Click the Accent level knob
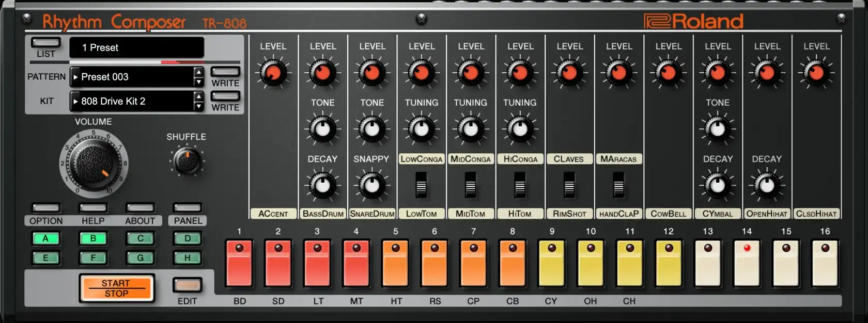This screenshot has width=868, height=323. click(x=273, y=73)
